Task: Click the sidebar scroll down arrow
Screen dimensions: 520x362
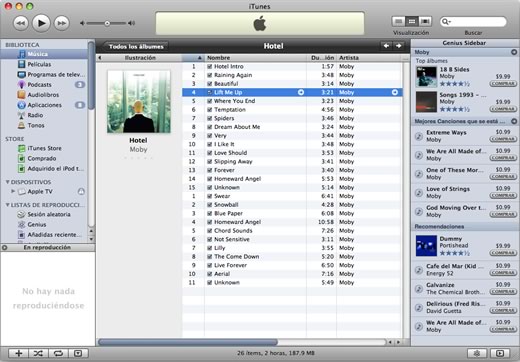Action: click(x=91, y=239)
